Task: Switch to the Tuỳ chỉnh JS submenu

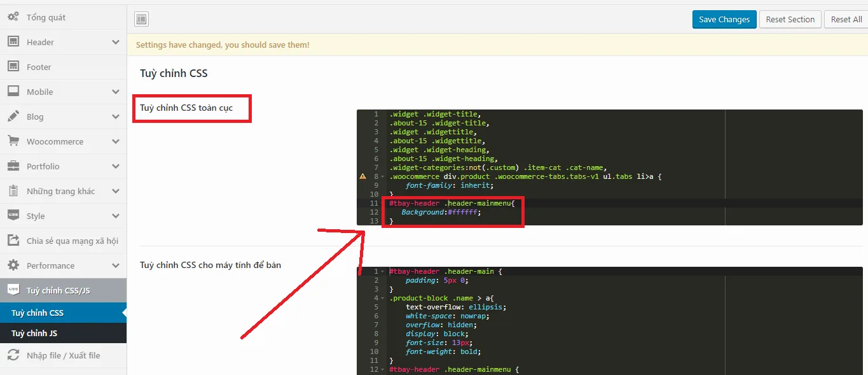Action: click(x=63, y=333)
